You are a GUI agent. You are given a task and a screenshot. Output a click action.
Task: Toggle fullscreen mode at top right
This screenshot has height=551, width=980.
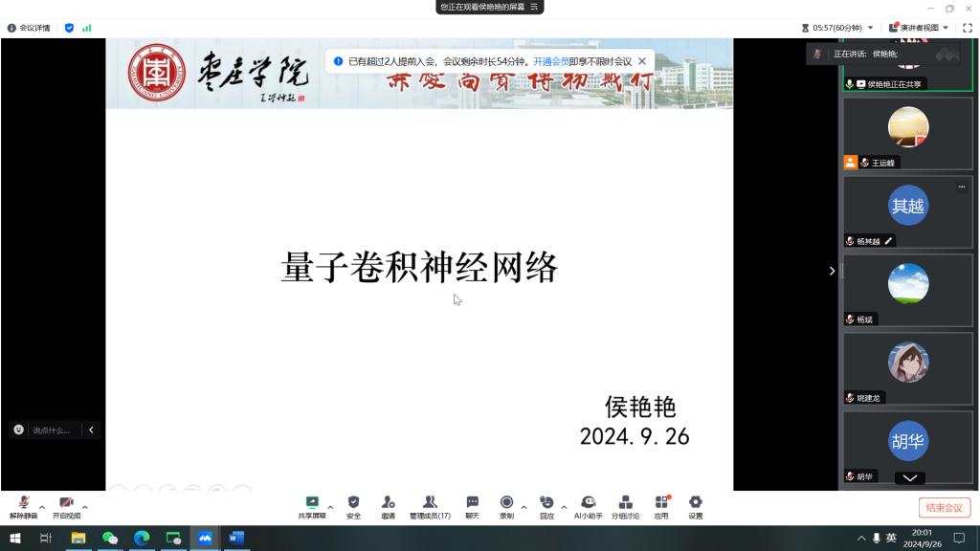coord(969,26)
